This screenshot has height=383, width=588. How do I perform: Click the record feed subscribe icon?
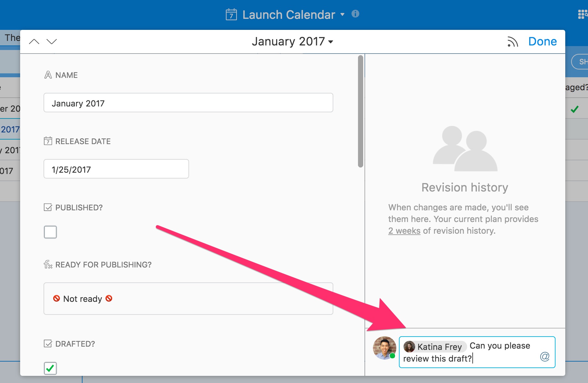point(512,42)
